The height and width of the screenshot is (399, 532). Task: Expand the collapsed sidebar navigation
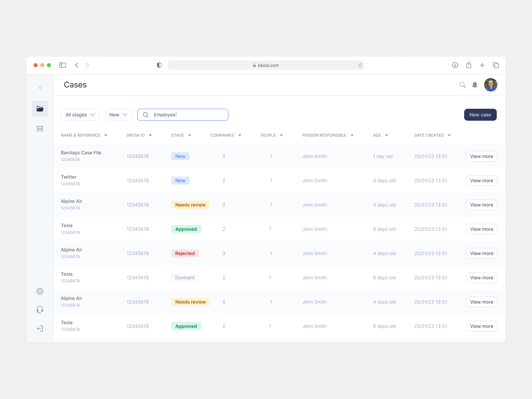(x=40, y=87)
